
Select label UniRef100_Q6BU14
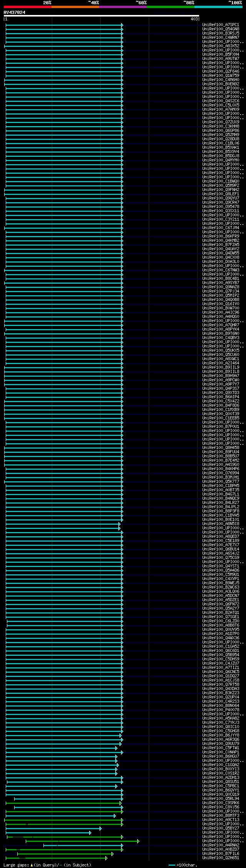pyautogui.click(x=221, y=549)
